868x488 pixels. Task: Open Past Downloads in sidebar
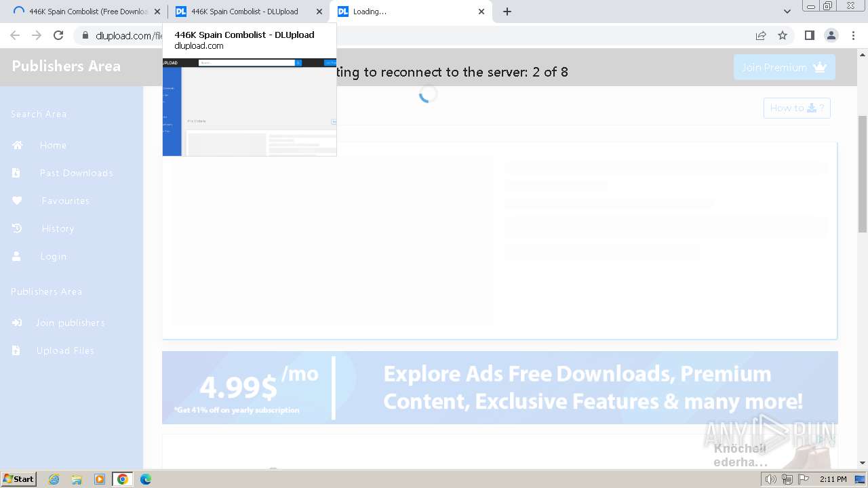(76, 173)
